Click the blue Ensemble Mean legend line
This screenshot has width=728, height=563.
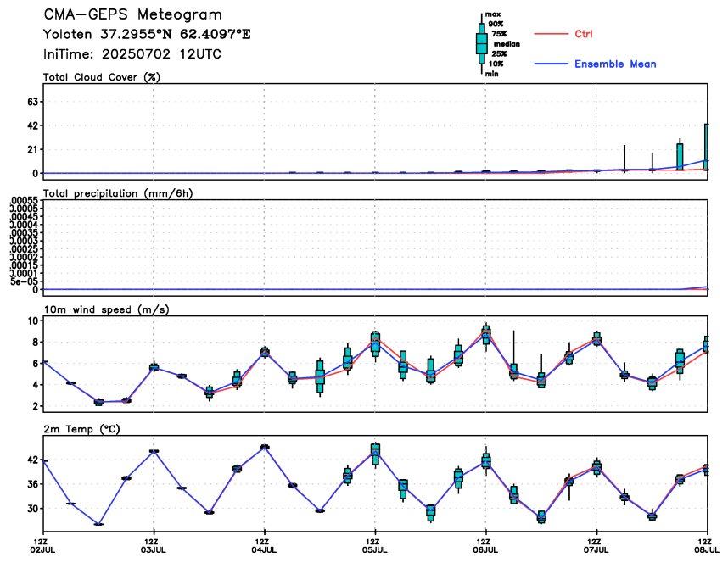[x=552, y=64]
